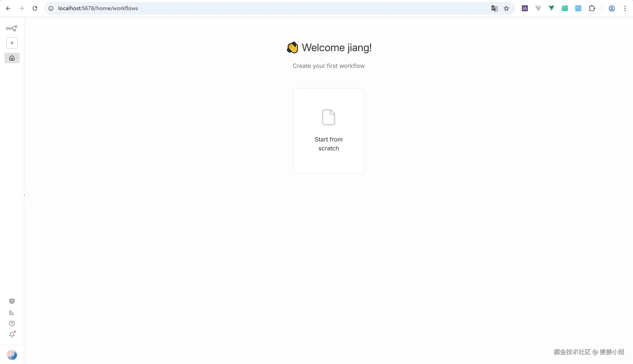Screen dimensions: 633x364
Task: Open the Insights bar chart icon
Action: tap(12, 312)
